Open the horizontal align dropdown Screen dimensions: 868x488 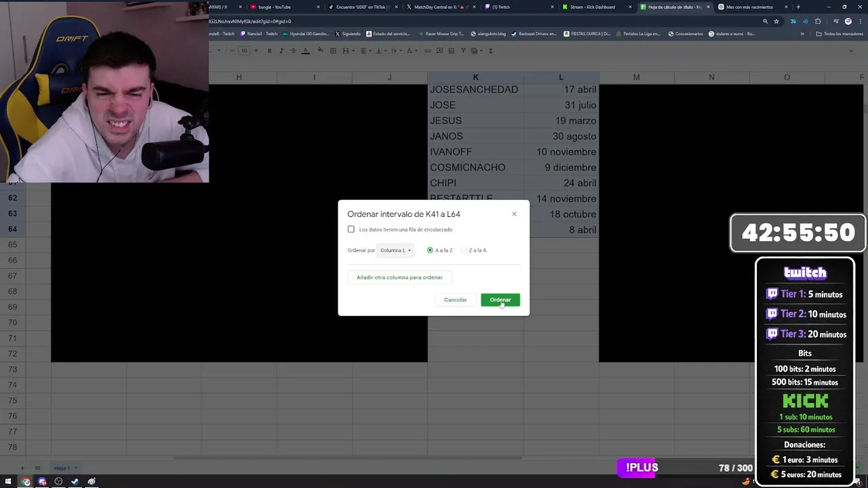click(366, 51)
